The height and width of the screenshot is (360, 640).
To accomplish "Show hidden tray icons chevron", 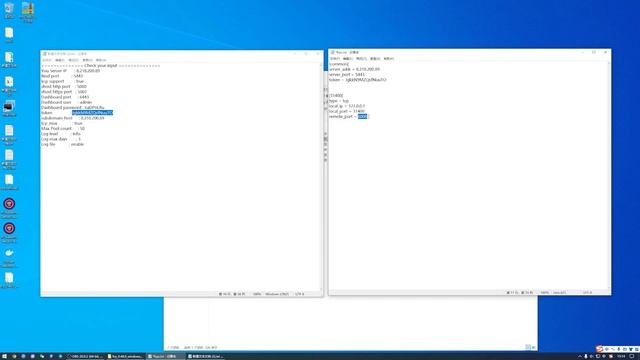I will pos(580,356).
